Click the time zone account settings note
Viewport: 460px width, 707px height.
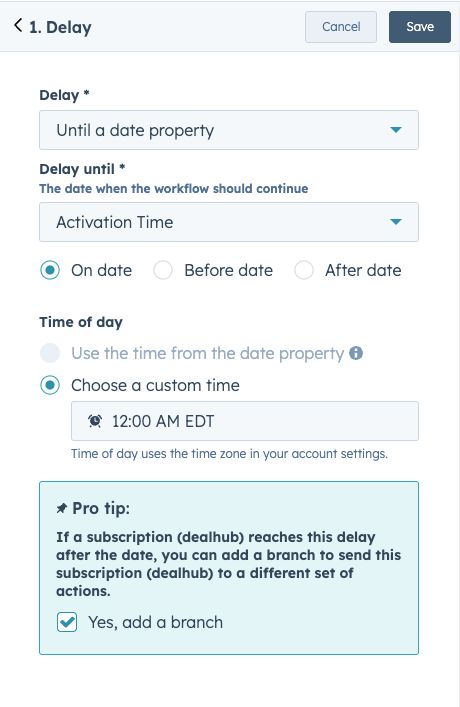pos(229,454)
